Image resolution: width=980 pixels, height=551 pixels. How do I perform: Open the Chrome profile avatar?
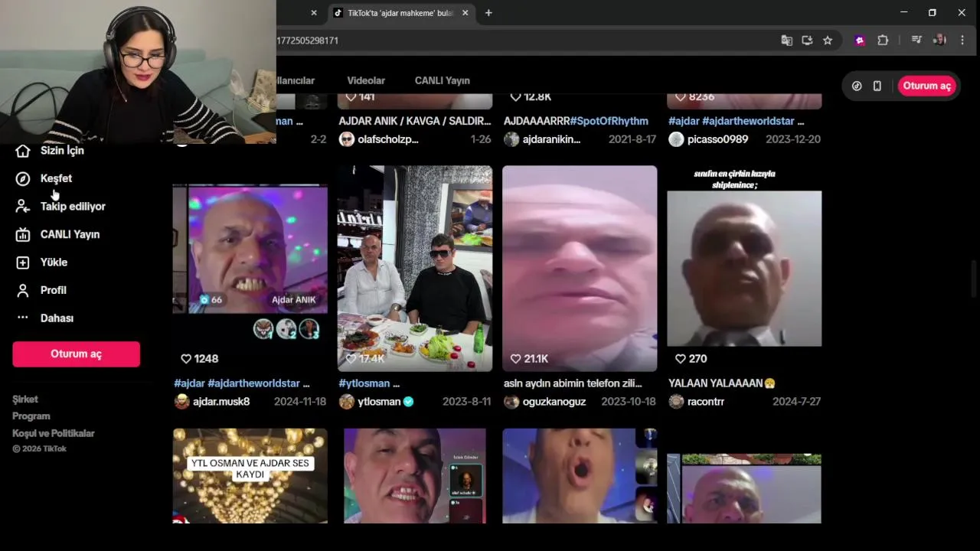pyautogui.click(x=939, y=41)
